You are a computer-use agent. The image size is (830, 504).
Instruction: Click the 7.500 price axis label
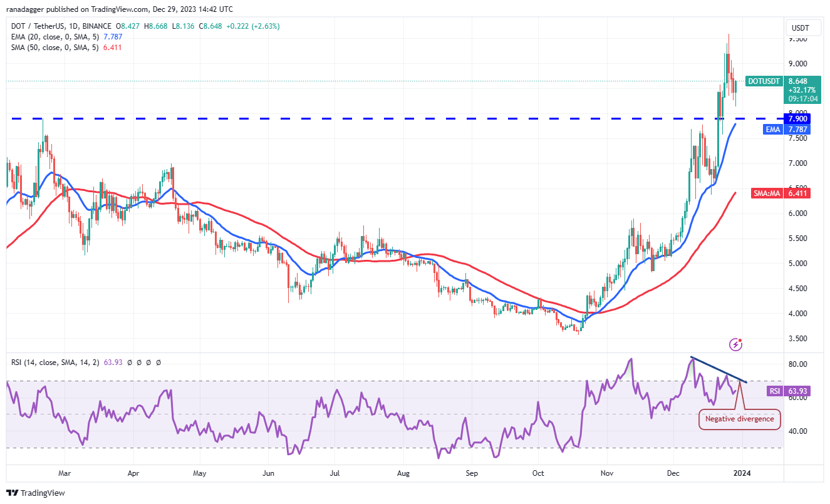[798, 138]
